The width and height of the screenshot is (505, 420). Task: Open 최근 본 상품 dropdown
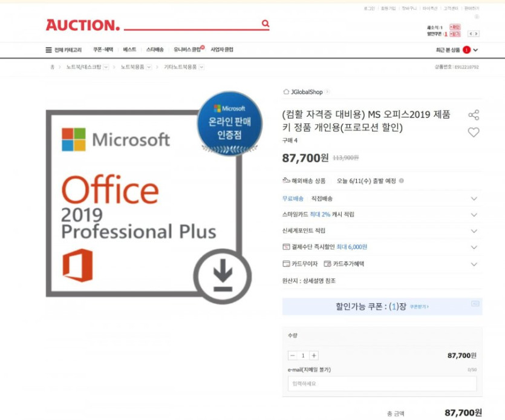click(x=476, y=50)
